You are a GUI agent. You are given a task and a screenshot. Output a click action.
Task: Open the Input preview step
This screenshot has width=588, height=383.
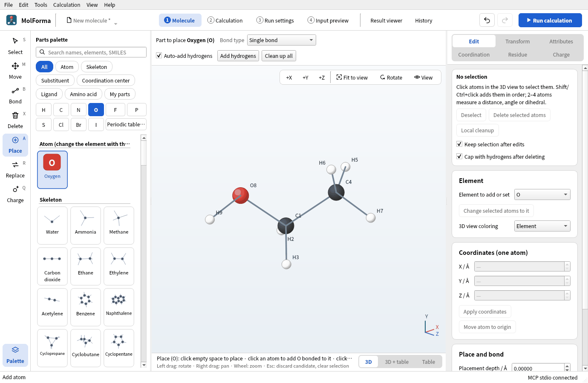(x=328, y=20)
